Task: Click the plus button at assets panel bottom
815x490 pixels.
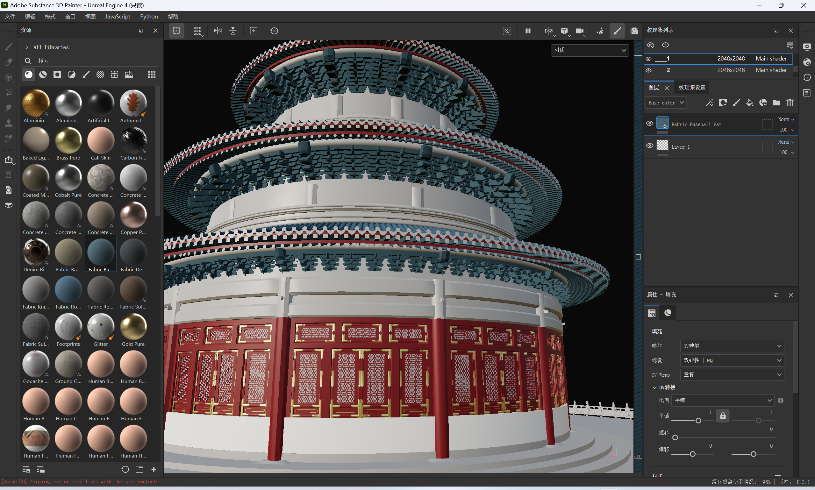Action: point(154,469)
